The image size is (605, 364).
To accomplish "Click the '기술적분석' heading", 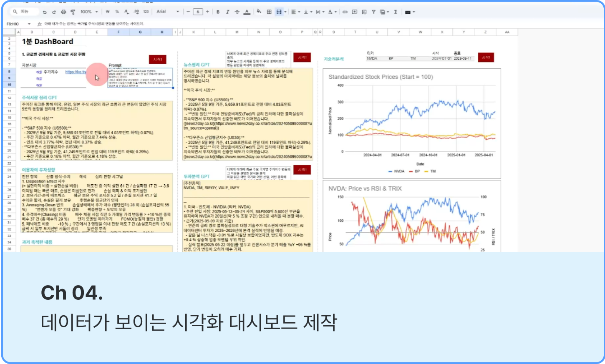I will 334,59.
